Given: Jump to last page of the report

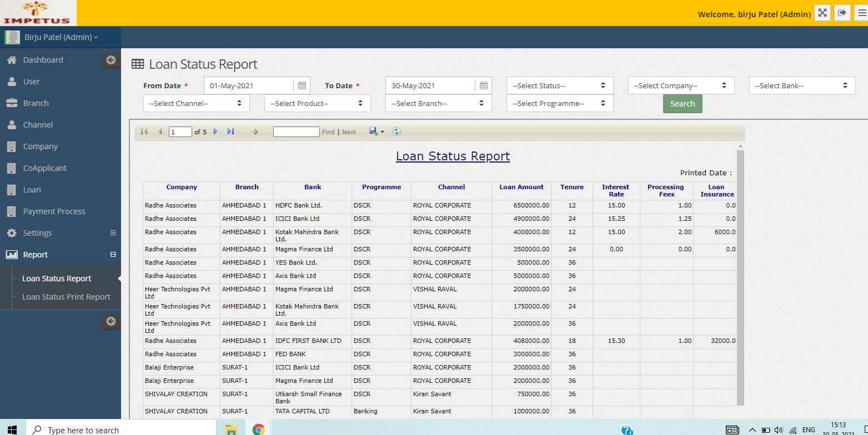Looking at the screenshot, I should point(230,131).
